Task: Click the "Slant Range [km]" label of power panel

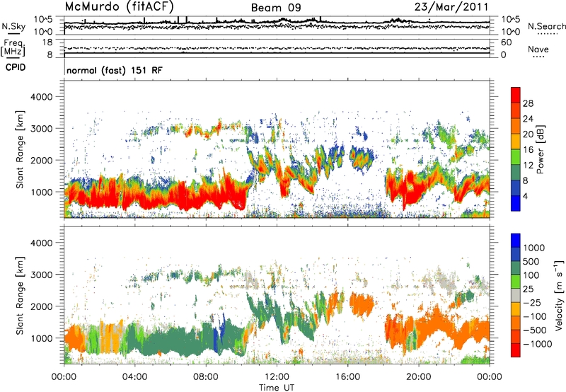Action: coord(20,149)
